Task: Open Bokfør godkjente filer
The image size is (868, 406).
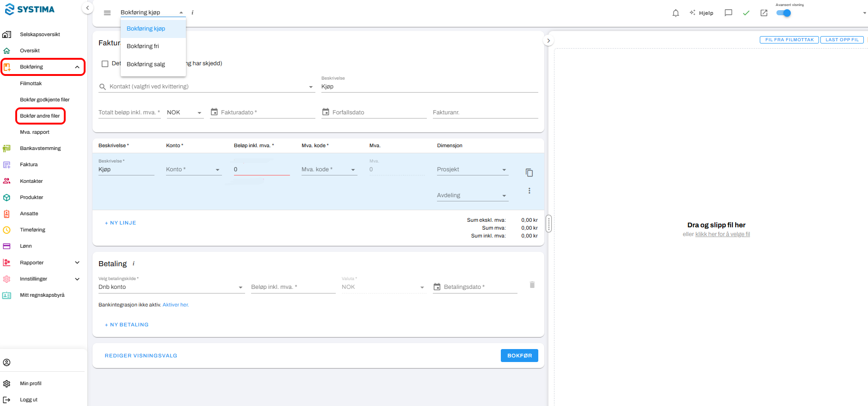Action: (x=44, y=100)
